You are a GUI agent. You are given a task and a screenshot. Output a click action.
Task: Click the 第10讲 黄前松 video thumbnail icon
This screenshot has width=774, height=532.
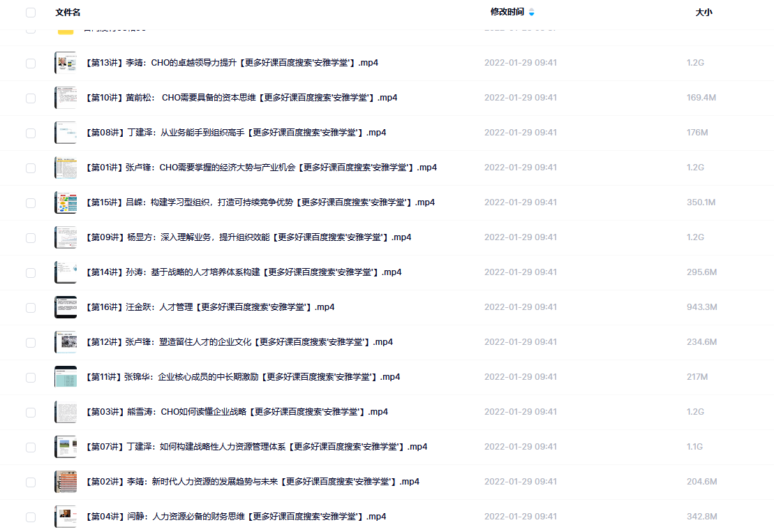pos(66,98)
